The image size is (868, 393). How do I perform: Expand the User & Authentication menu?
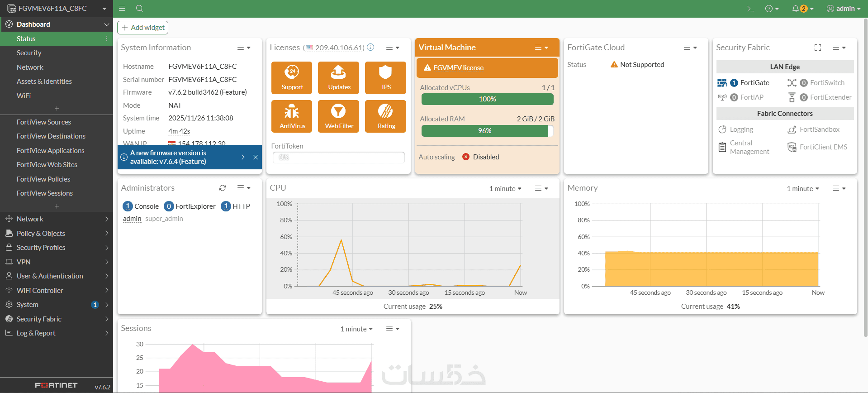tap(57, 276)
